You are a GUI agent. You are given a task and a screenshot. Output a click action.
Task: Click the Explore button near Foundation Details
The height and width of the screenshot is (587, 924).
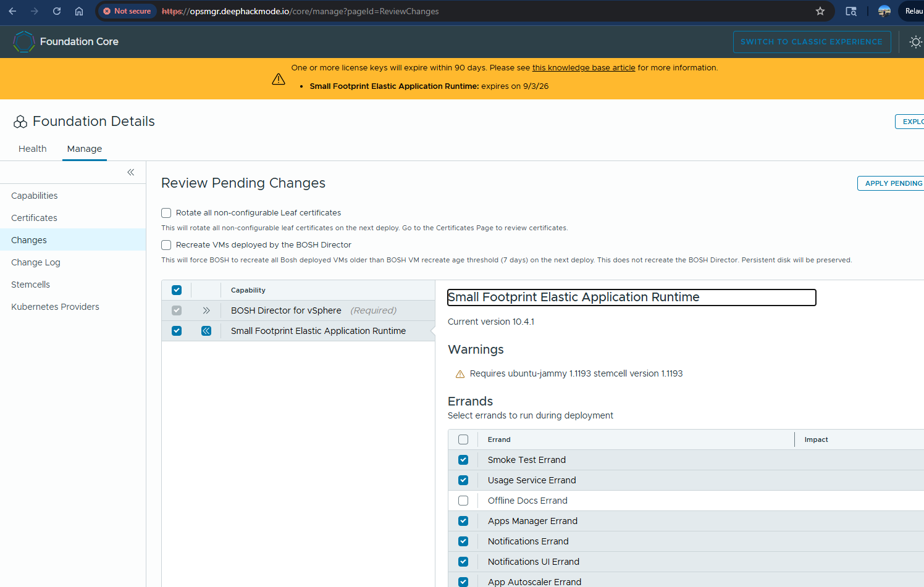pos(909,122)
